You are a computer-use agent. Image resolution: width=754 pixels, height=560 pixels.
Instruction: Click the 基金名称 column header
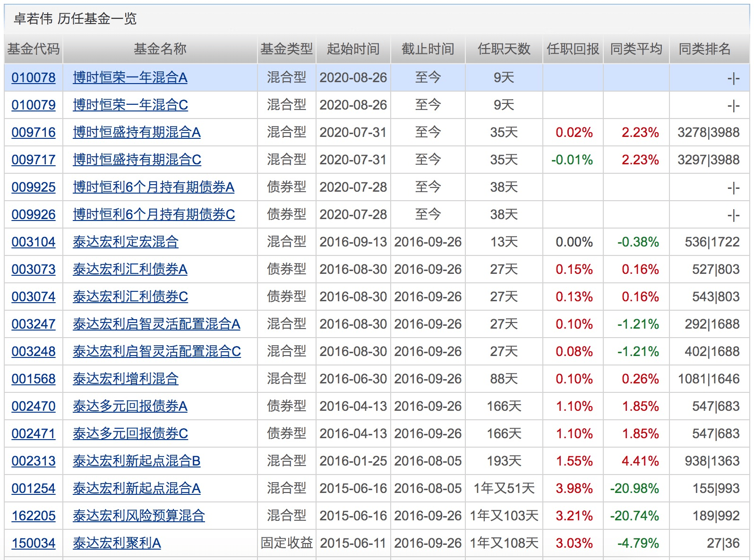click(160, 49)
